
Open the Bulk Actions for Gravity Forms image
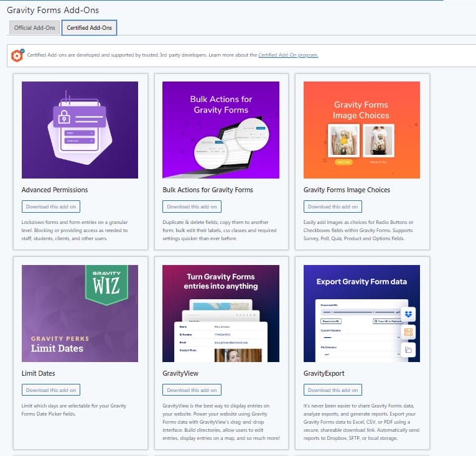[x=220, y=130]
